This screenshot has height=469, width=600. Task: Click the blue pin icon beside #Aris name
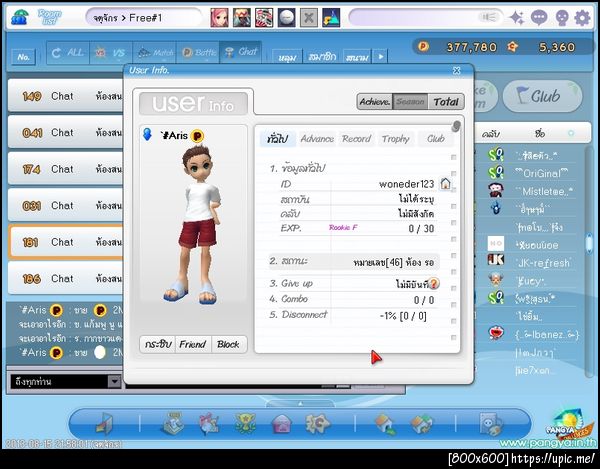coord(147,134)
